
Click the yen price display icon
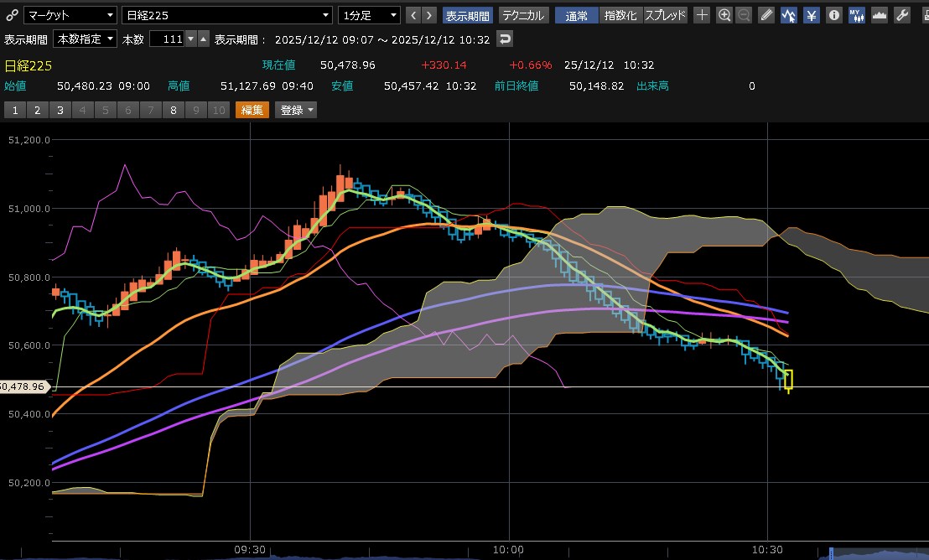811,15
